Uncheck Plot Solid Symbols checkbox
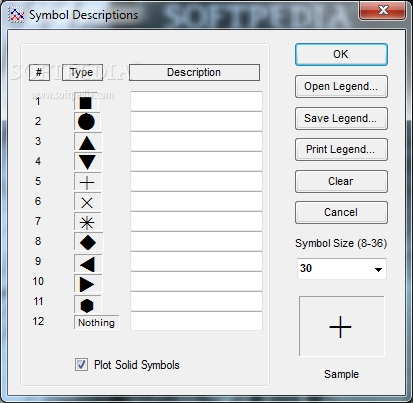The image size is (413, 403). [x=81, y=365]
